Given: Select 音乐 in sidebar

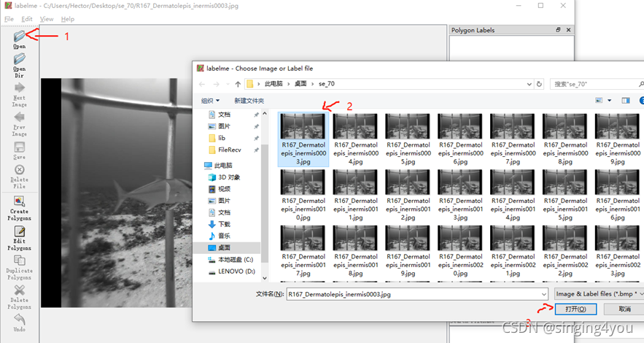Looking at the screenshot, I should click(x=224, y=236).
